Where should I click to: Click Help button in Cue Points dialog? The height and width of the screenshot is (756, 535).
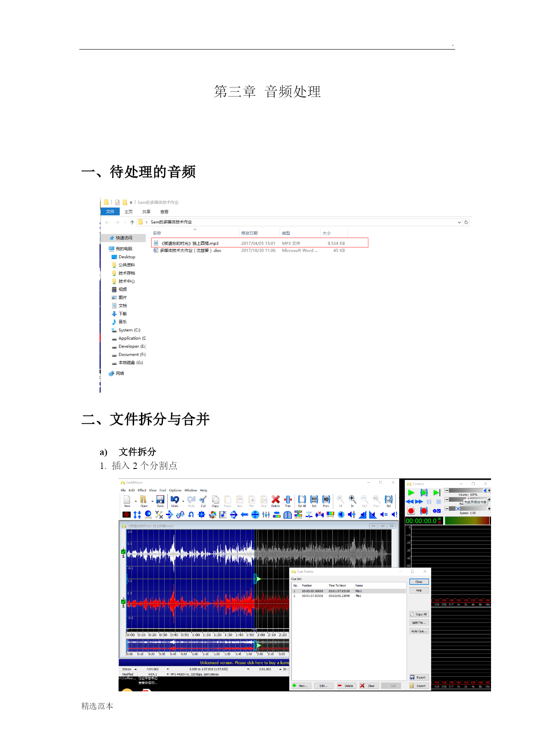[419, 590]
